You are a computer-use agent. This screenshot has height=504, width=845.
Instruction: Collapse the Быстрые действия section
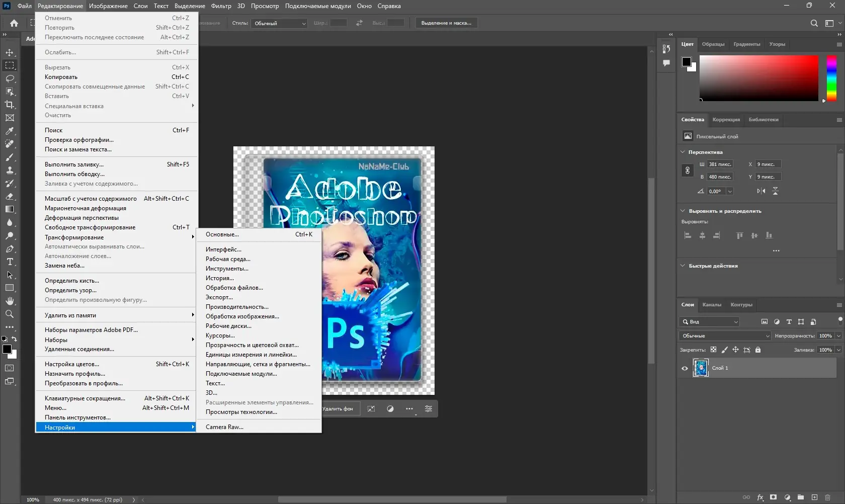683,266
